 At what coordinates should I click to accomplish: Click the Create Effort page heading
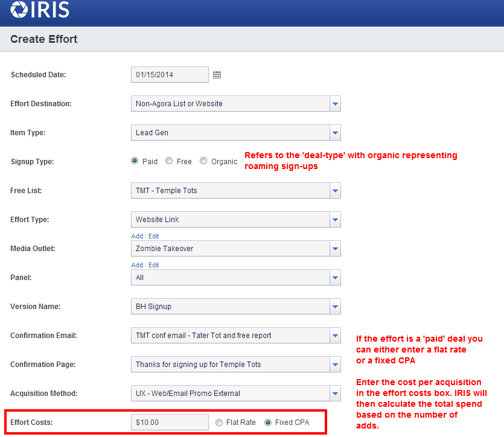point(44,39)
